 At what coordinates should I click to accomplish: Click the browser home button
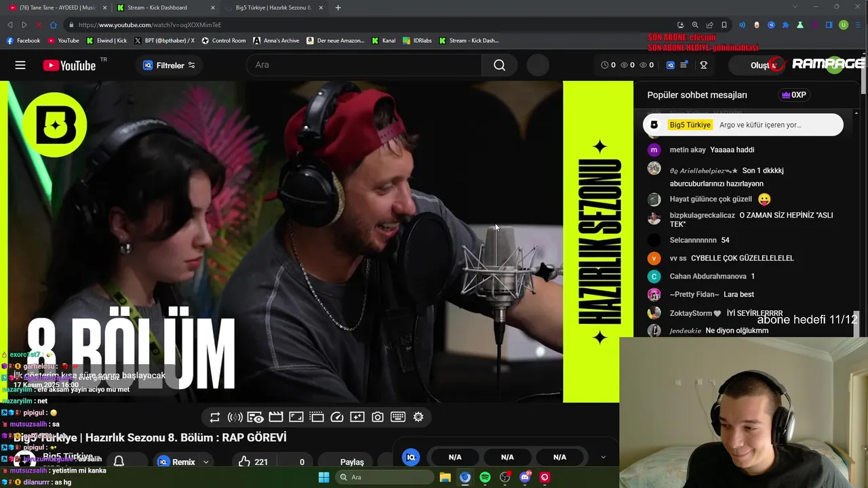[53, 25]
